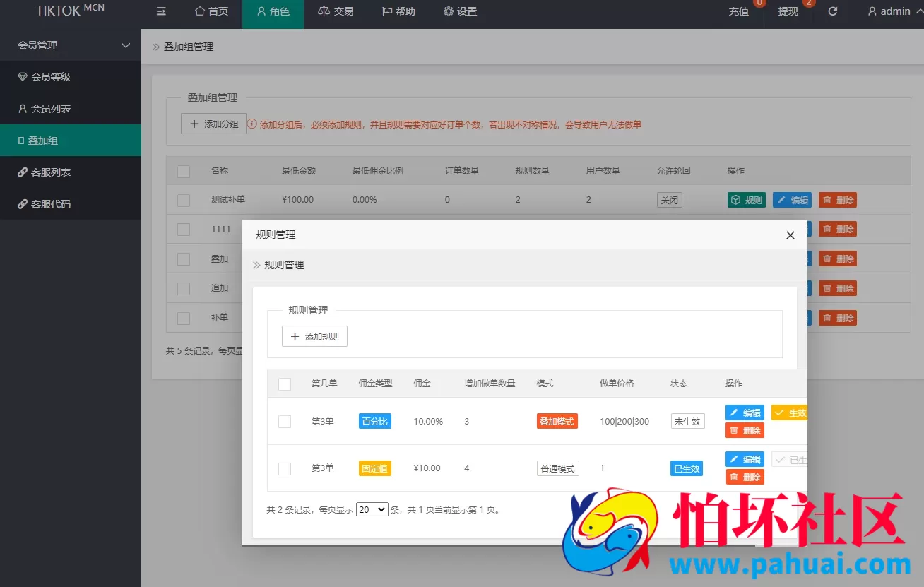
Task: Open the 帮助 top tab
Action: click(398, 11)
